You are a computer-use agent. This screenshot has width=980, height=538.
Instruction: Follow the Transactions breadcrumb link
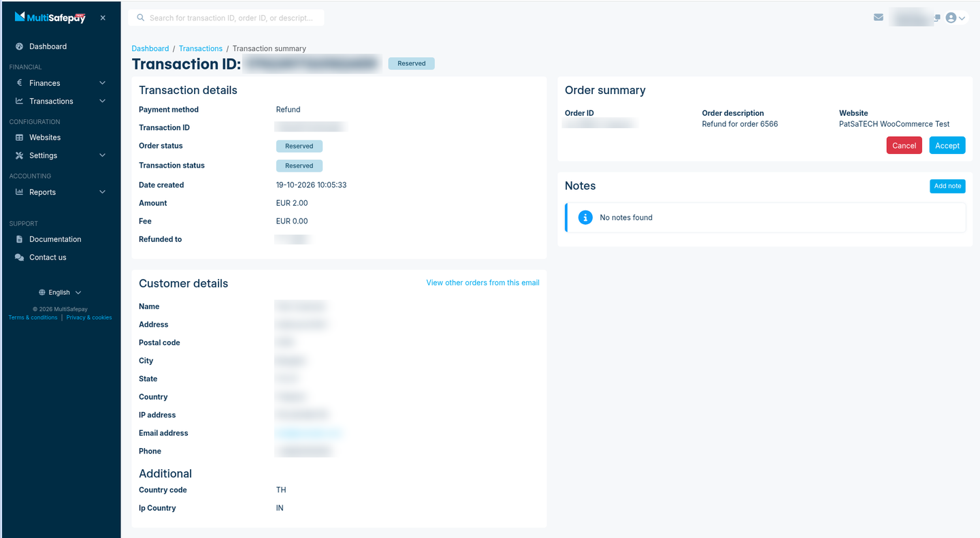[201, 48]
